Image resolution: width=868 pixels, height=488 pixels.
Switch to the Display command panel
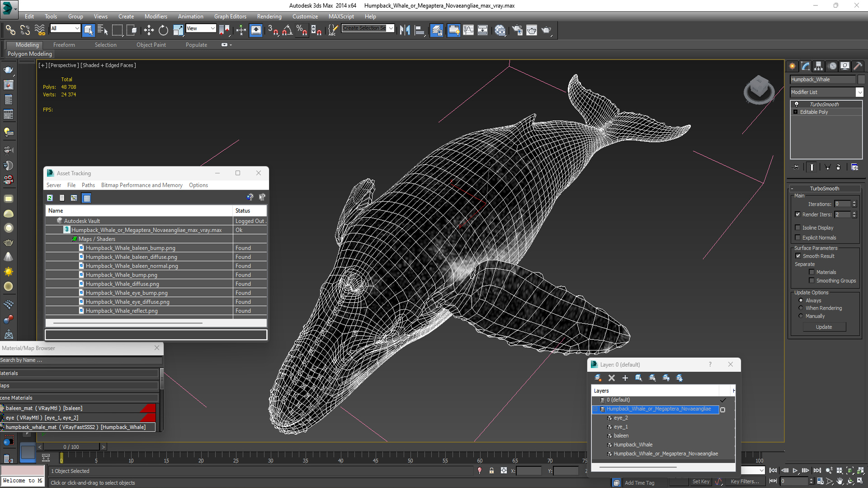(x=845, y=66)
